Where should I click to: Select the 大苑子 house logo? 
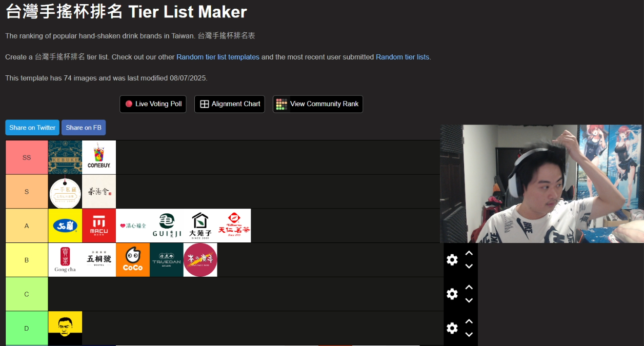[200, 226]
